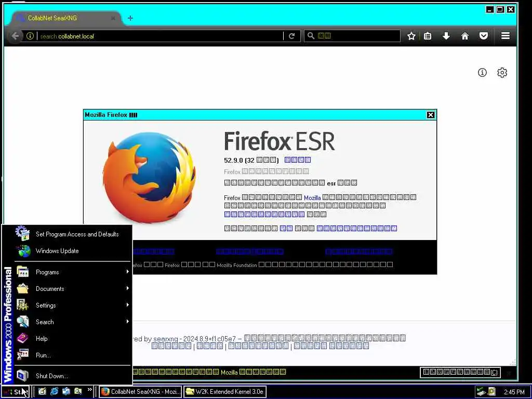The height and width of the screenshot is (399, 532).
Task: Open SearXNG preferences gear icon
Action: click(x=502, y=72)
